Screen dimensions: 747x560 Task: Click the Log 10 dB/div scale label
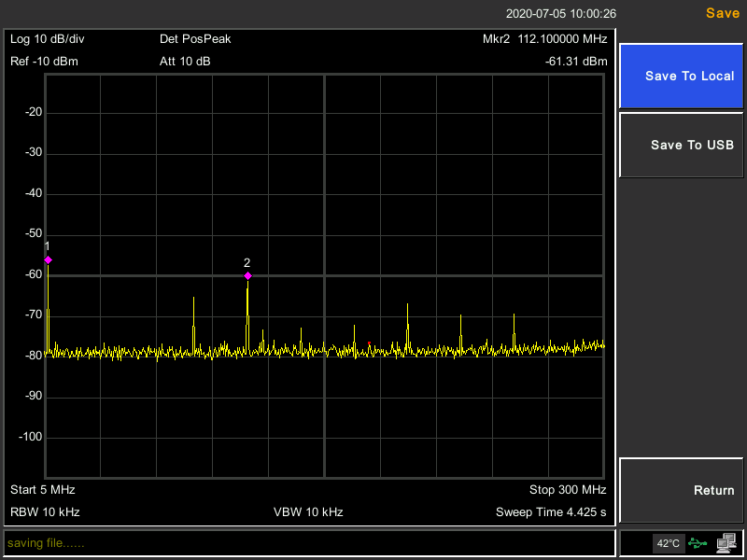[48, 39]
